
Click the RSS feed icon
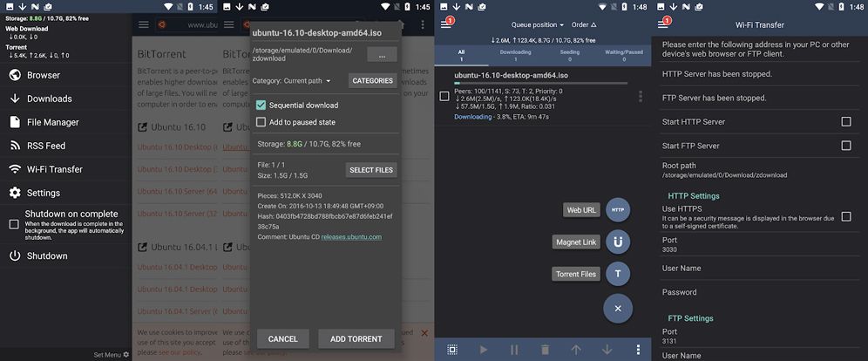click(15, 146)
